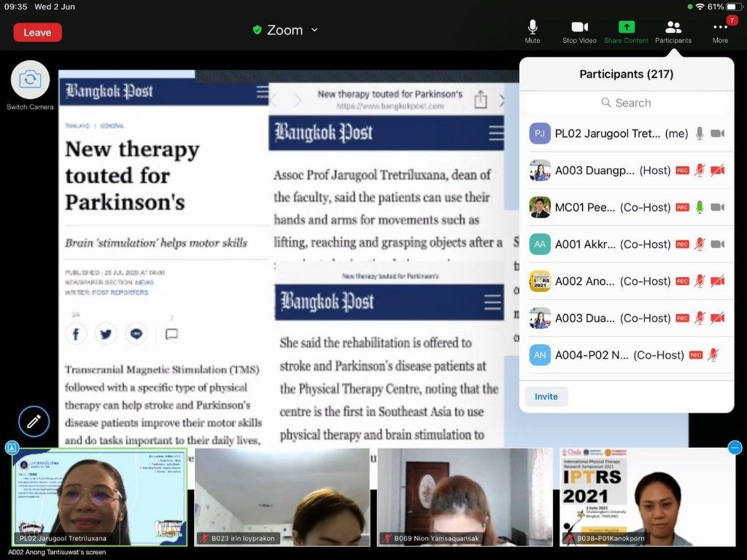The image size is (747, 560).
Task: Tap the Facebook share icon in the article
Action: tap(76, 334)
